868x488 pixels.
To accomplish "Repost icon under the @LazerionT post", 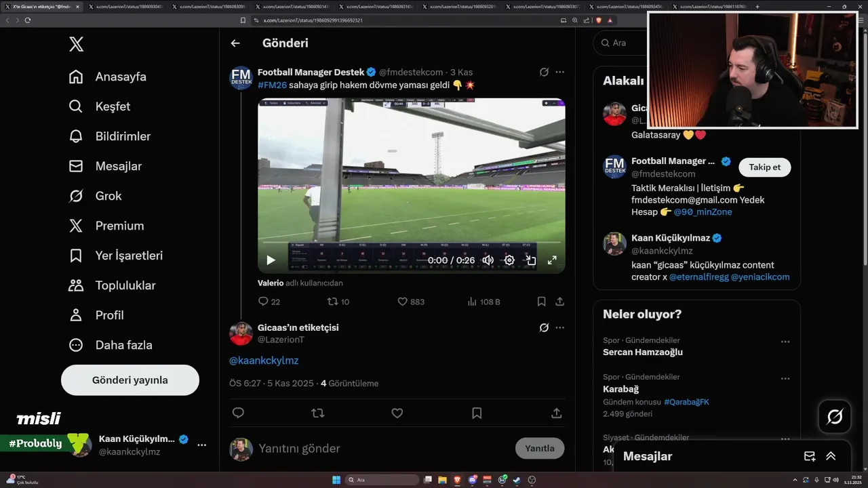I will (317, 413).
